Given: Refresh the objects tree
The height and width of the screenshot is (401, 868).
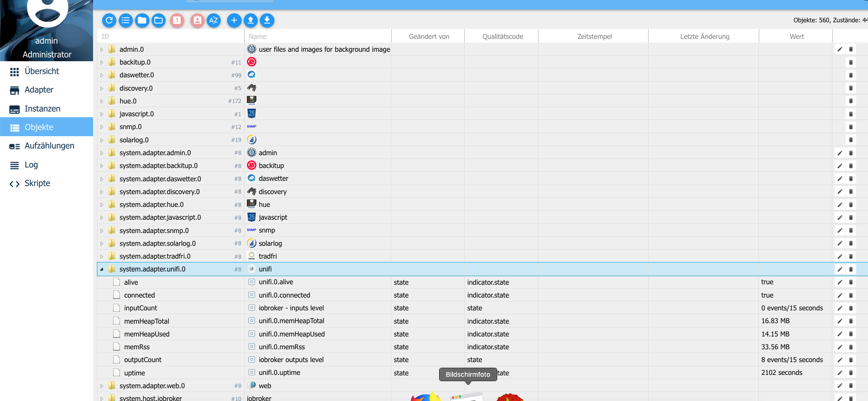Looking at the screenshot, I should (109, 20).
